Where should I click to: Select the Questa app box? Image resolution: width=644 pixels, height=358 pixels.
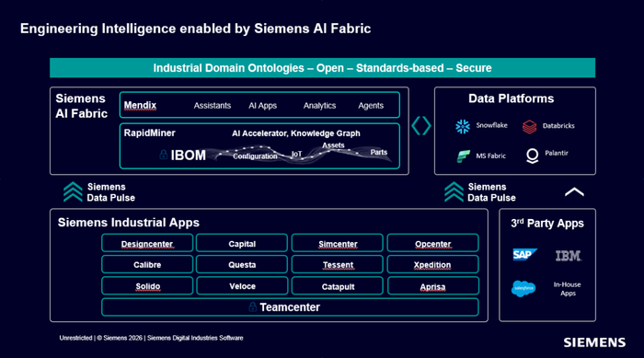[x=242, y=264]
